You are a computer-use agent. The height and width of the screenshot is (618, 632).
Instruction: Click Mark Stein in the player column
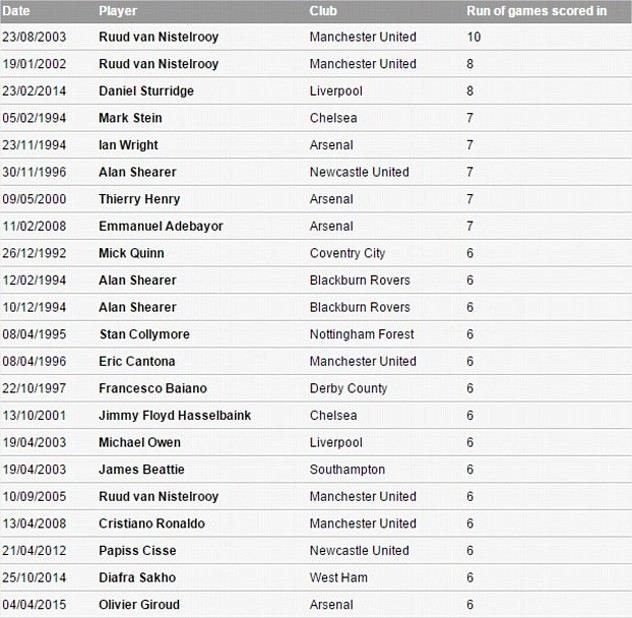pos(130,118)
